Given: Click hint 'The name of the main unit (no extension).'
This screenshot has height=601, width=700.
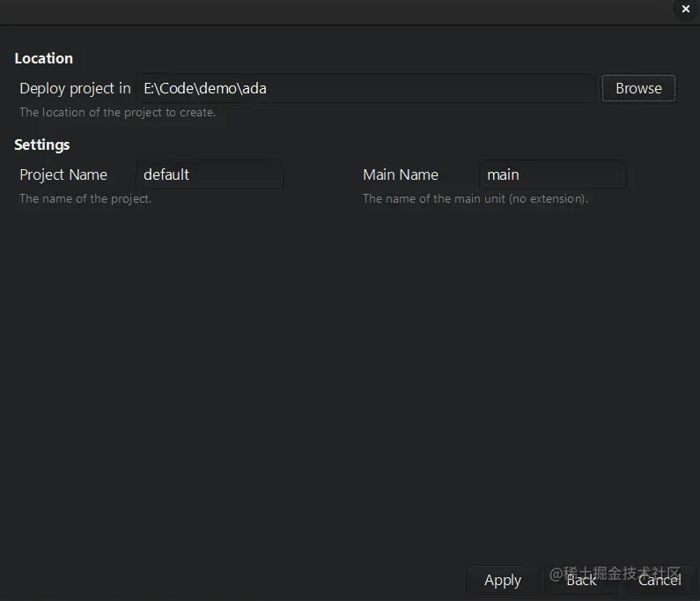Looking at the screenshot, I should (475, 198).
